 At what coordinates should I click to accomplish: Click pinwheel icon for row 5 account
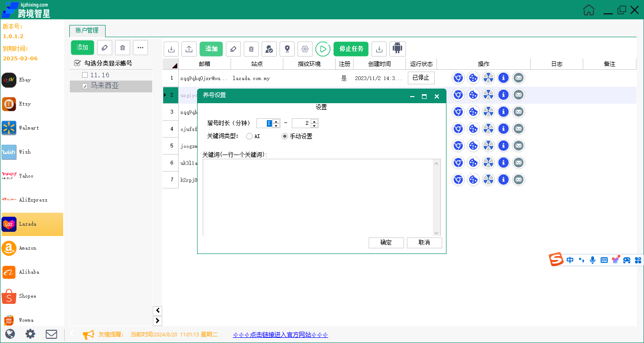click(x=488, y=146)
